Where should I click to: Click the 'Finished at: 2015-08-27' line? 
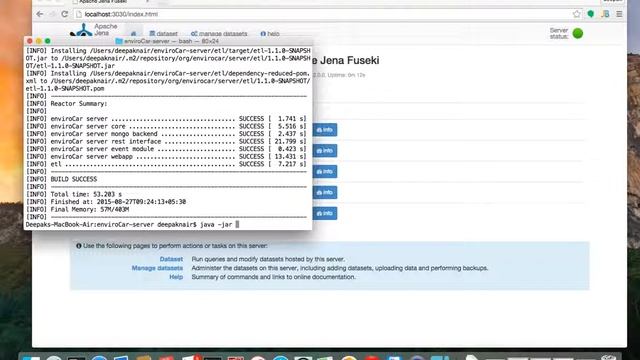106,202
